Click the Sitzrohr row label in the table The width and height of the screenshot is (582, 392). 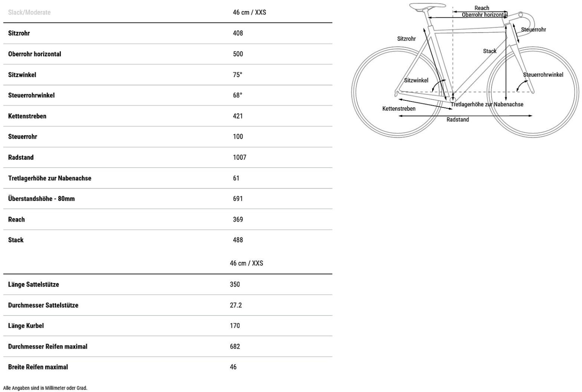point(19,33)
